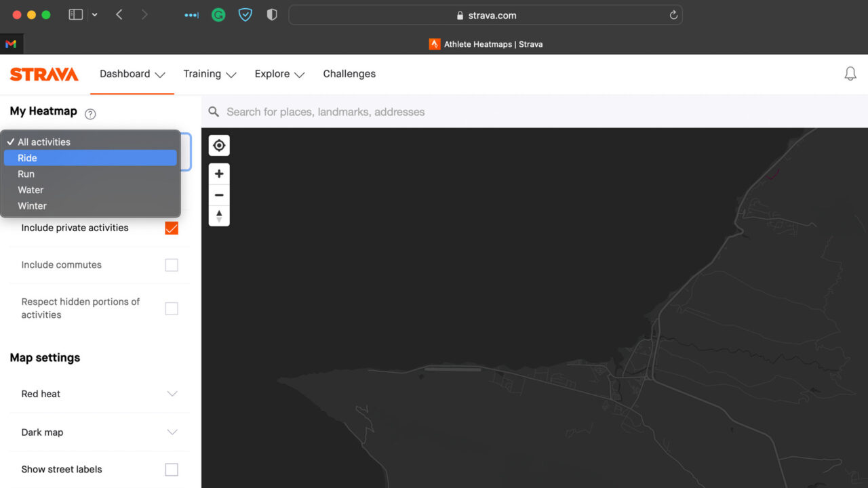Image resolution: width=868 pixels, height=488 pixels.
Task: Expand the Red heat map setting
Action: tap(174, 393)
